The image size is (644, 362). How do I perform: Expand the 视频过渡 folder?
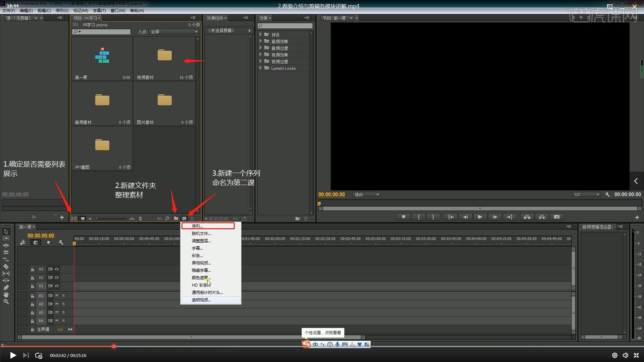(260, 61)
